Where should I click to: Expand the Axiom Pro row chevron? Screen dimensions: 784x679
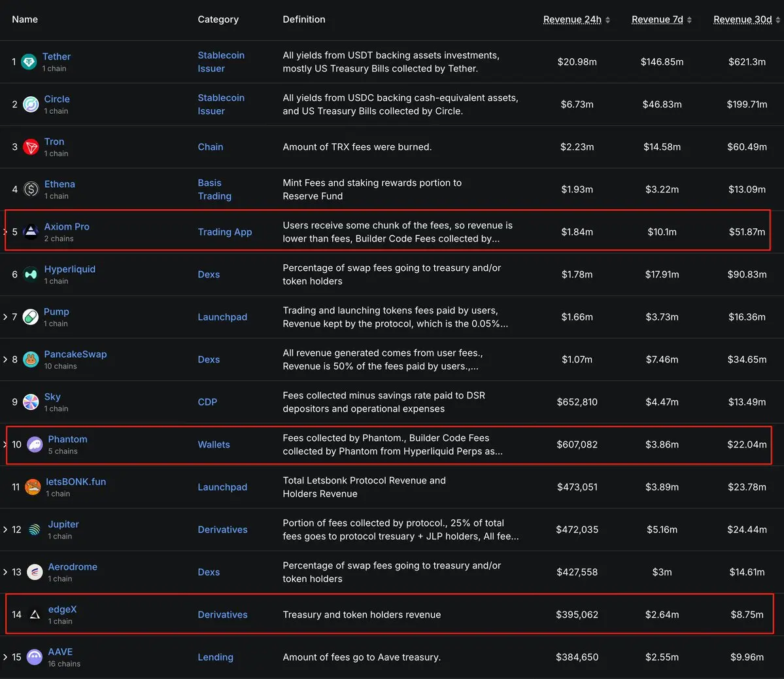pyautogui.click(x=5, y=232)
